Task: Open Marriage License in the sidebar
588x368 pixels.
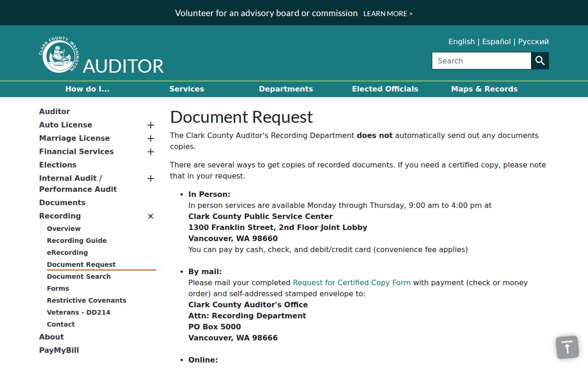Action: 74,138
